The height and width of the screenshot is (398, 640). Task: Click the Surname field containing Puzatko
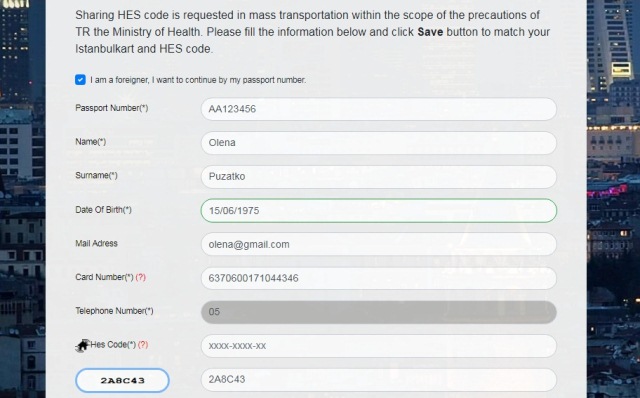point(379,177)
